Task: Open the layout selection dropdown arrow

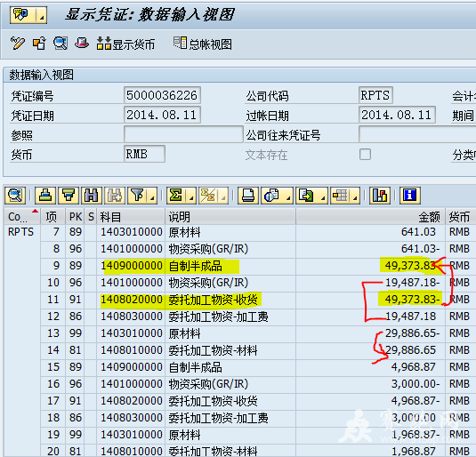Action: [355, 196]
